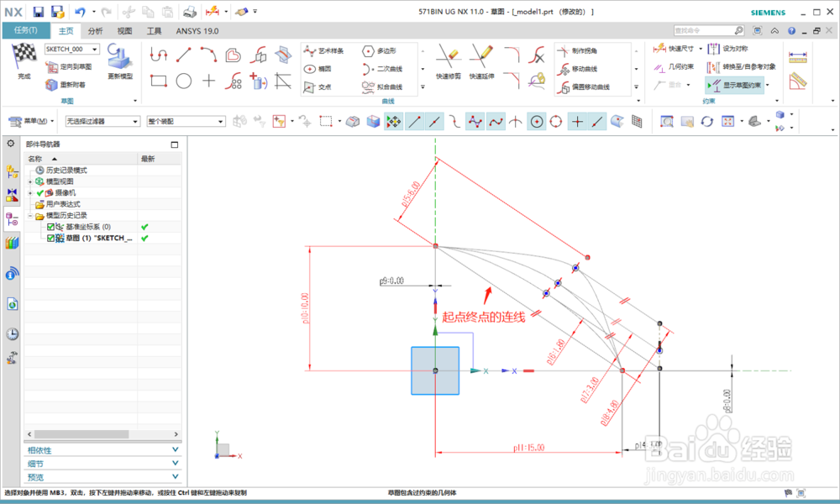Switch to the 工具 ribbon tab
This screenshot has width=840, height=504.
(154, 31)
